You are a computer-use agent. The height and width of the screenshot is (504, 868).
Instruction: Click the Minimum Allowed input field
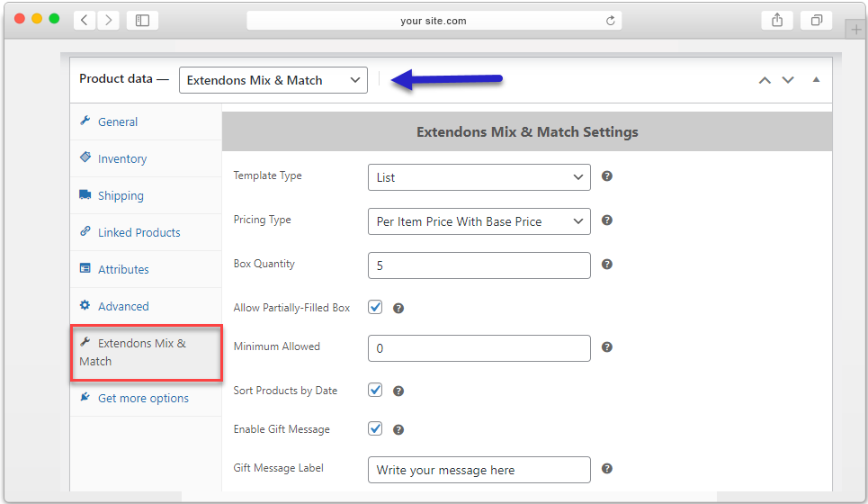pyautogui.click(x=479, y=348)
